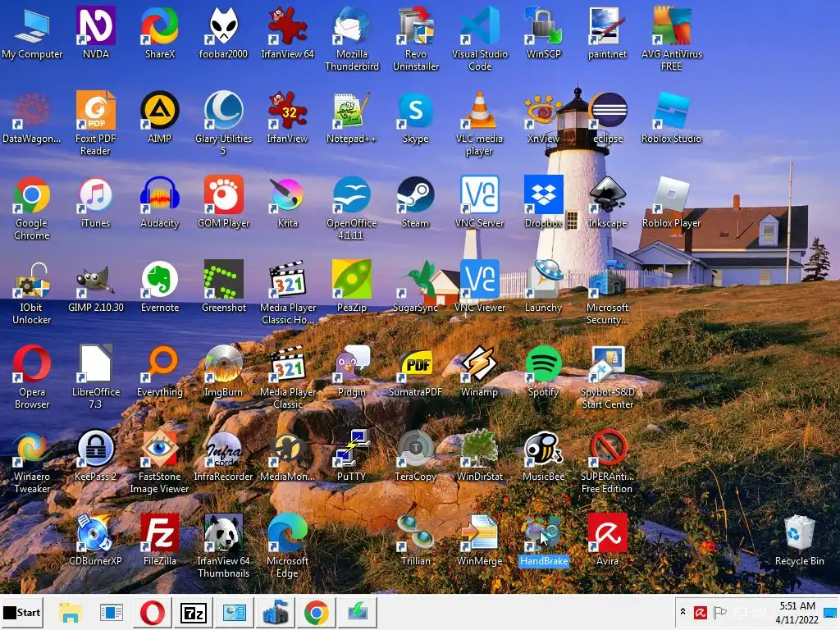Open the clock showing 5:51 AM
Viewport: 840px width, 630px height.
[797, 612]
